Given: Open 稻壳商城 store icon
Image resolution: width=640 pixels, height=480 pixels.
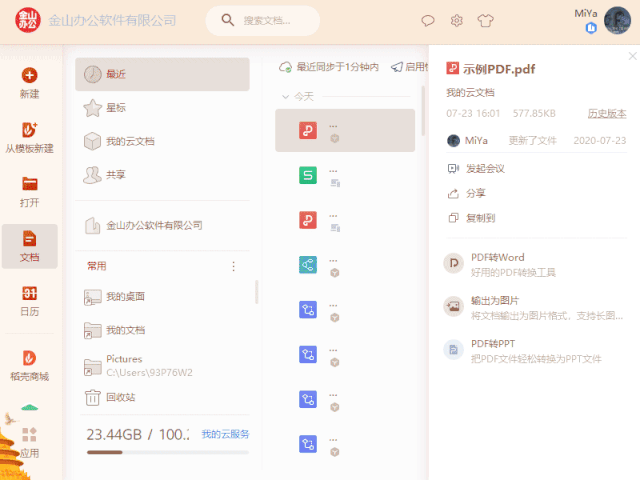Looking at the screenshot, I should [x=29, y=358].
